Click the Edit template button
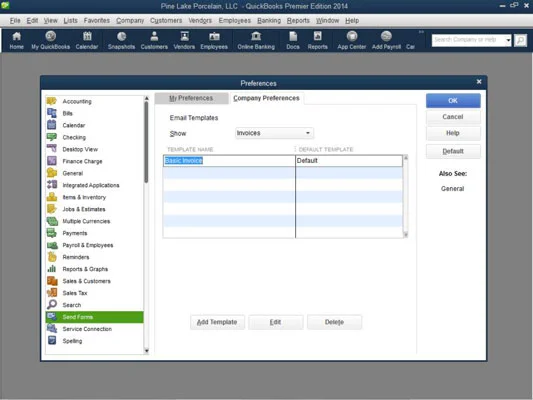The image size is (533, 400). pyautogui.click(x=275, y=322)
